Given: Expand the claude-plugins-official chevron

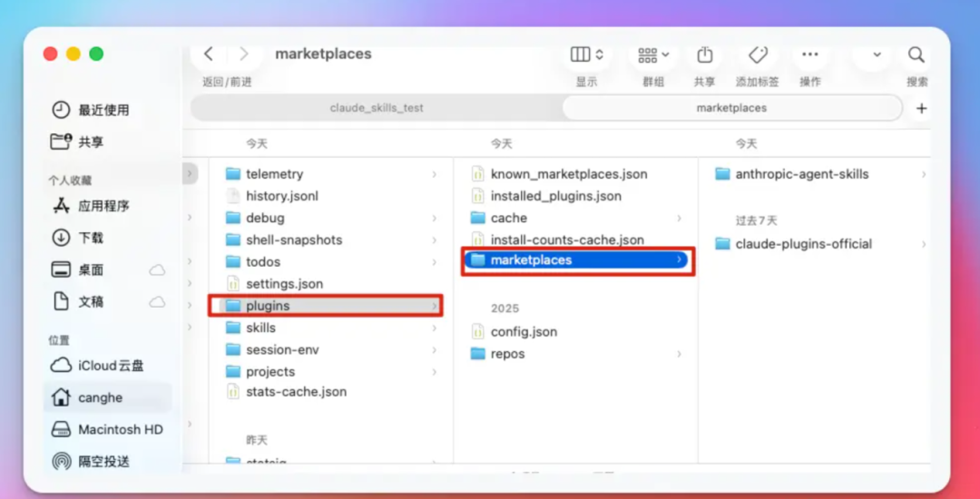Looking at the screenshot, I should (x=924, y=244).
